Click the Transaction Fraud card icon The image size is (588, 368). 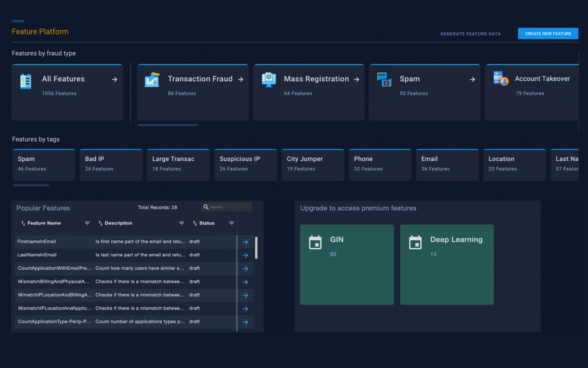tap(152, 80)
